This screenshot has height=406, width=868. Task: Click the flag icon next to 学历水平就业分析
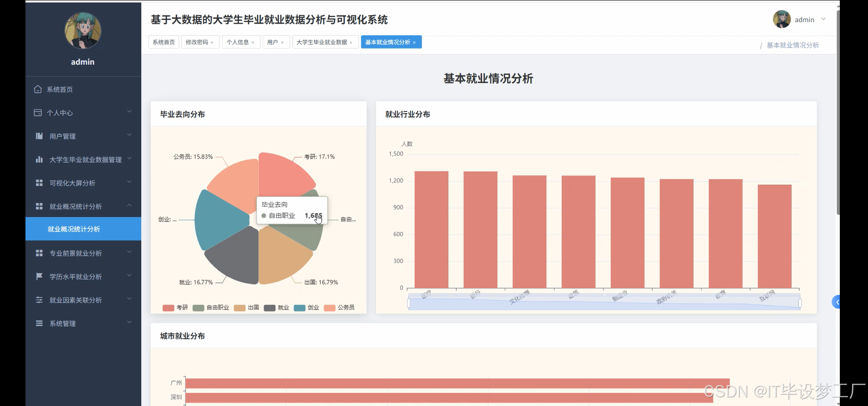coord(39,276)
